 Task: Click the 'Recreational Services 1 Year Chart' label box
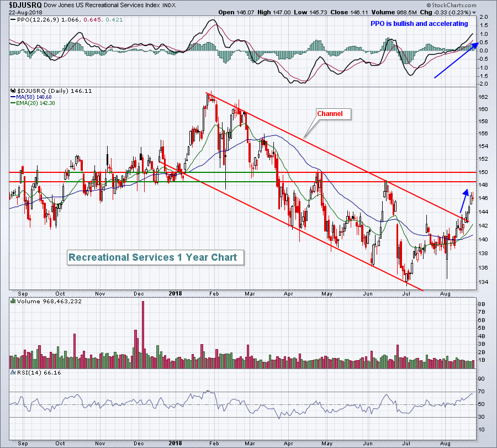(156, 257)
